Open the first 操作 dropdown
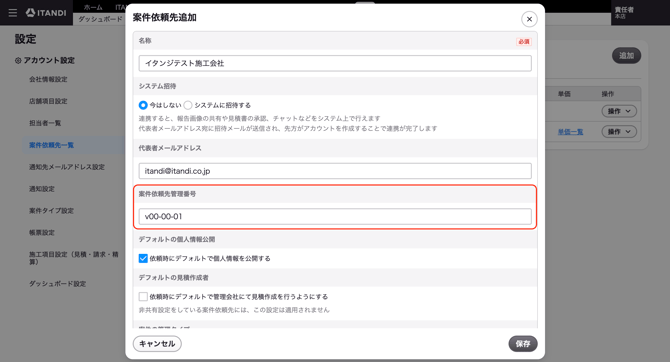Screen dimensions: 670x362 click(x=619, y=111)
